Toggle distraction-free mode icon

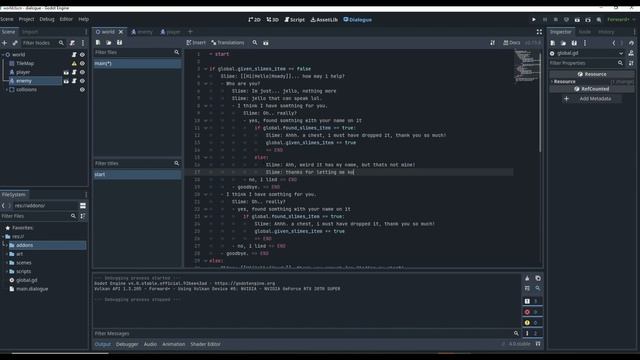pyautogui.click(x=539, y=32)
